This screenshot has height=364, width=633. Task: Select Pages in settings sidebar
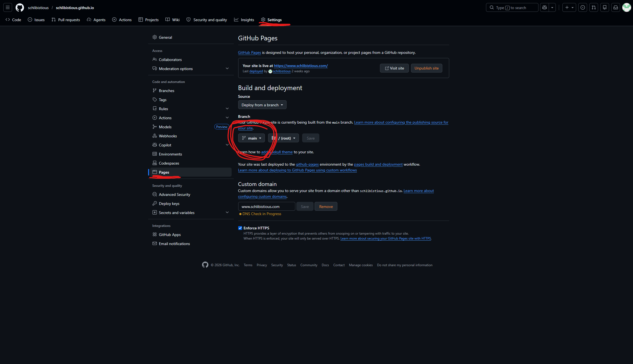[x=191, y=172]
